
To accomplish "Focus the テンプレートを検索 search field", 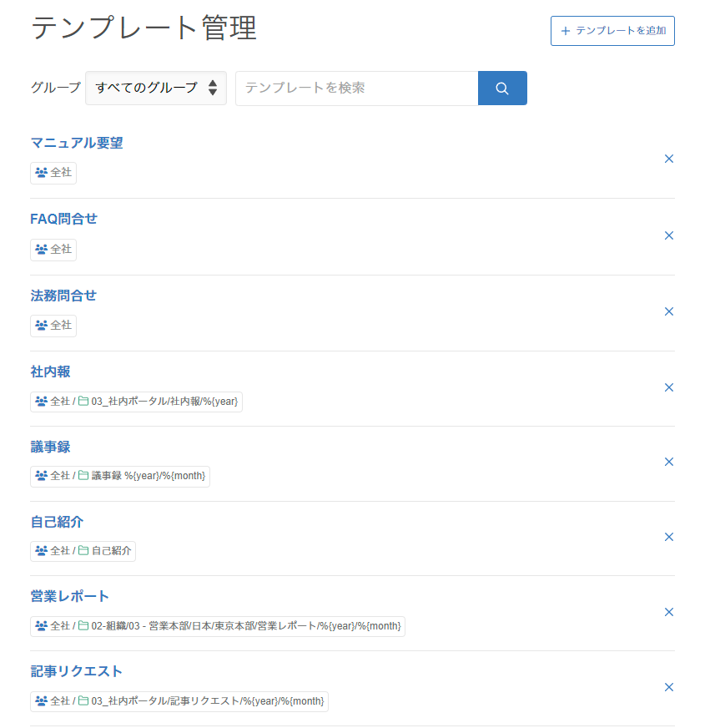I will coord(356,88).
